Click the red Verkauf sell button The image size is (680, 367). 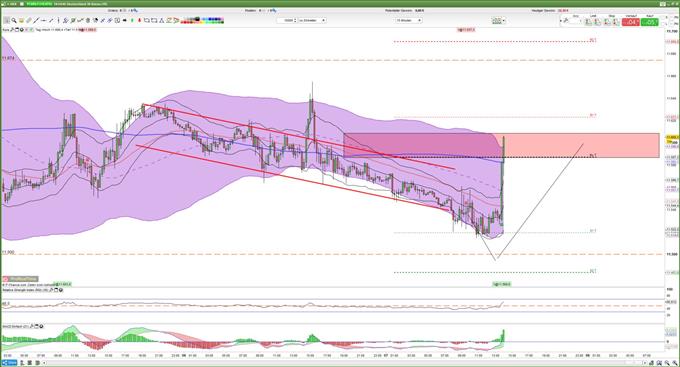pyautogui.click(x=631, y=22)
